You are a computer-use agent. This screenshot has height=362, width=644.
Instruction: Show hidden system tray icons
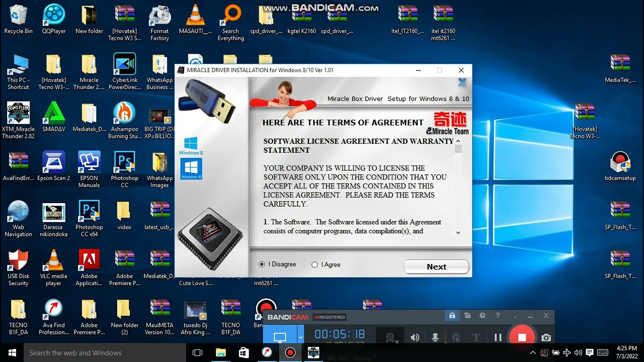[x=533, y=352]
